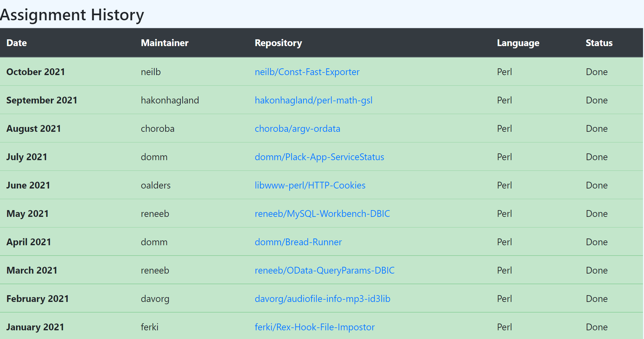644x339 pixels.
Task: Click maintainer domm in April 2021 row
Action: coord(154,242)
